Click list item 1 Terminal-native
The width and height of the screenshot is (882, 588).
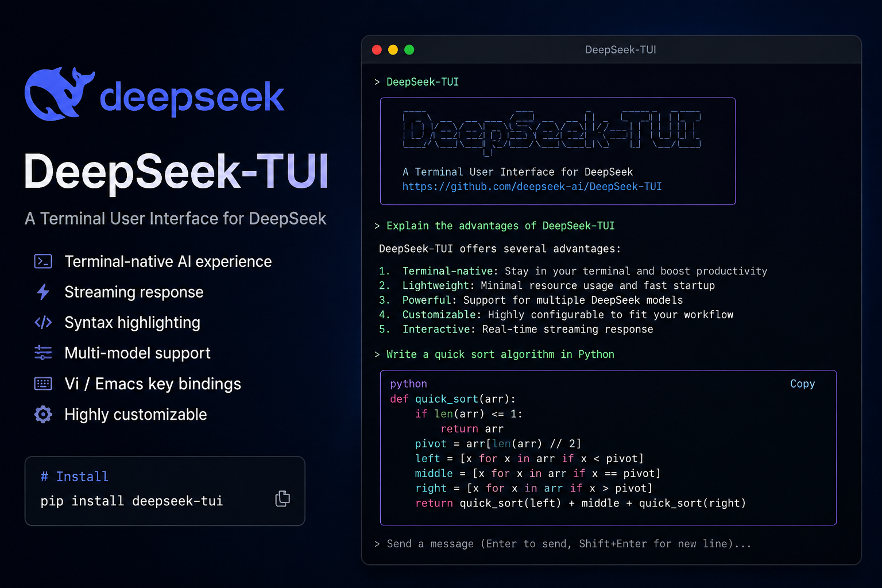[x=573, y=271]
